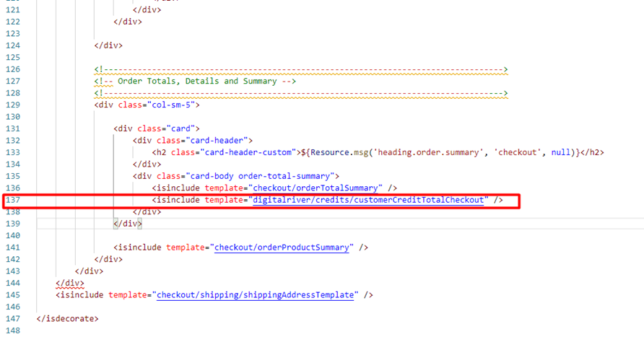Image resolution: width=644 pixels, height=342 pixels.
Task: Select line number 129 in the gutter
Action: 14,105
